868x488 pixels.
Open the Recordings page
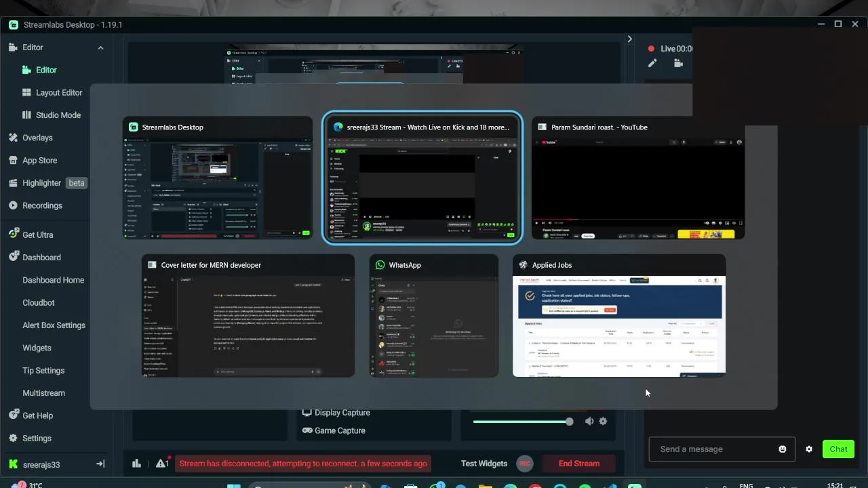[x=35, y=205]
